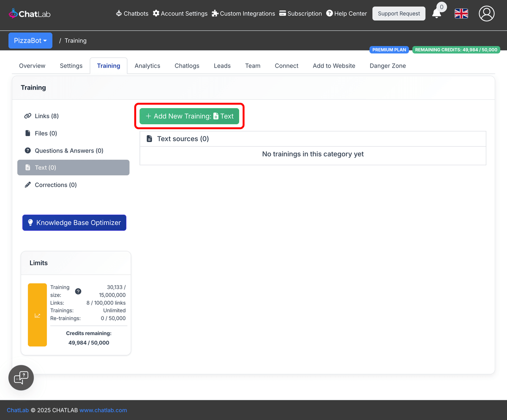Screen dimensions: 507x420
Task: Click the notification bell icon
Action: pos(437,14)
